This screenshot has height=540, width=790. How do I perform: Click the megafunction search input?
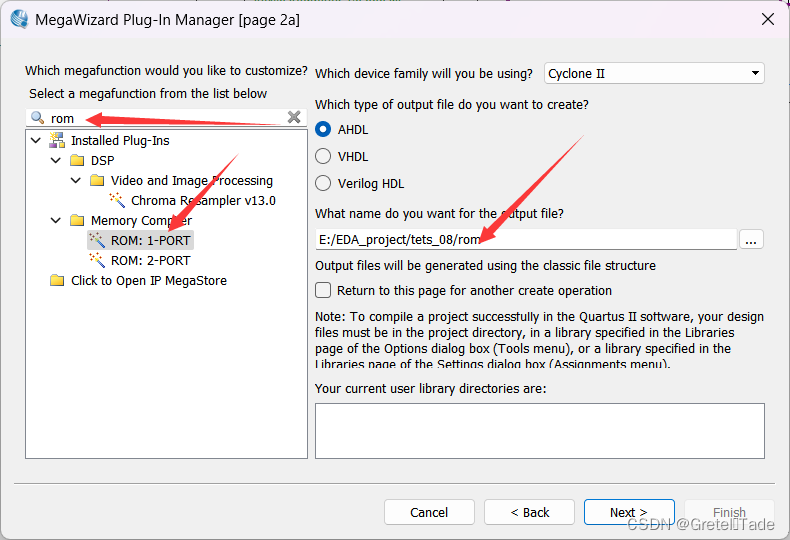[x=166, y=118]
